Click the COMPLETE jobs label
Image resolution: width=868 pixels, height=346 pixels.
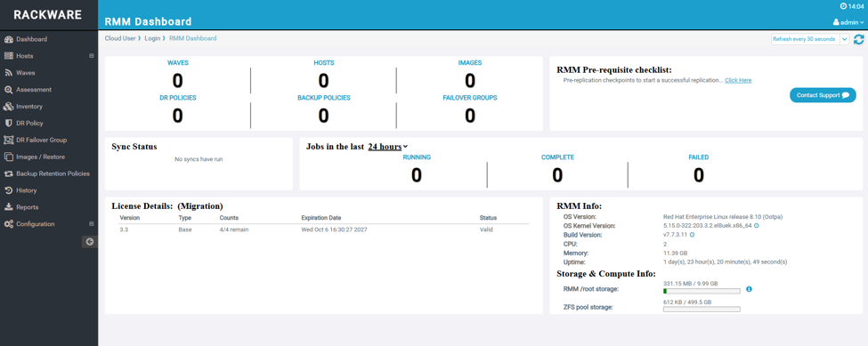coord(557,157)
